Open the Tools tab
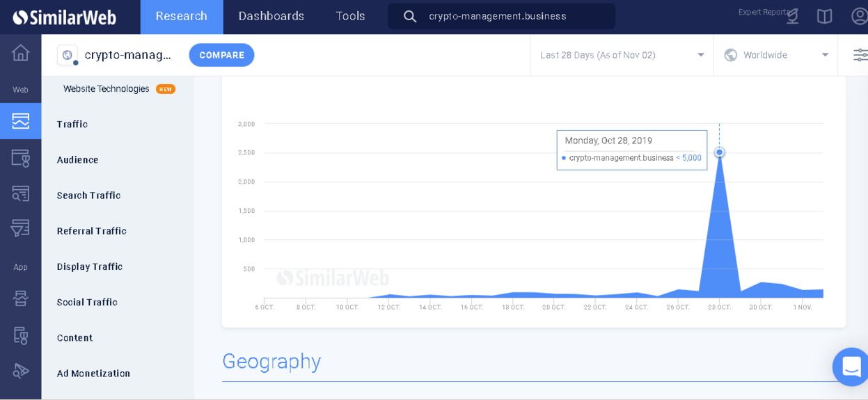Screen dimensions: 868x400 tap(350, 17)
